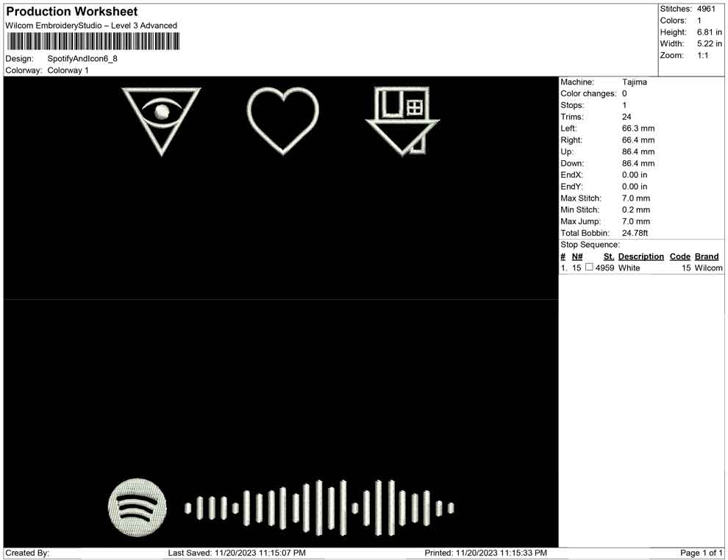The image size is (728, 560).
Task: Select design name 'SpotifyAndIcon6_8'
Action: click(x=82, y=59)
